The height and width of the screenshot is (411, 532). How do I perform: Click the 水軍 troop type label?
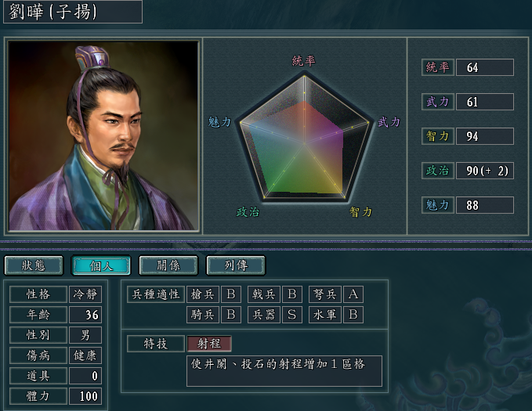point(325,315)
